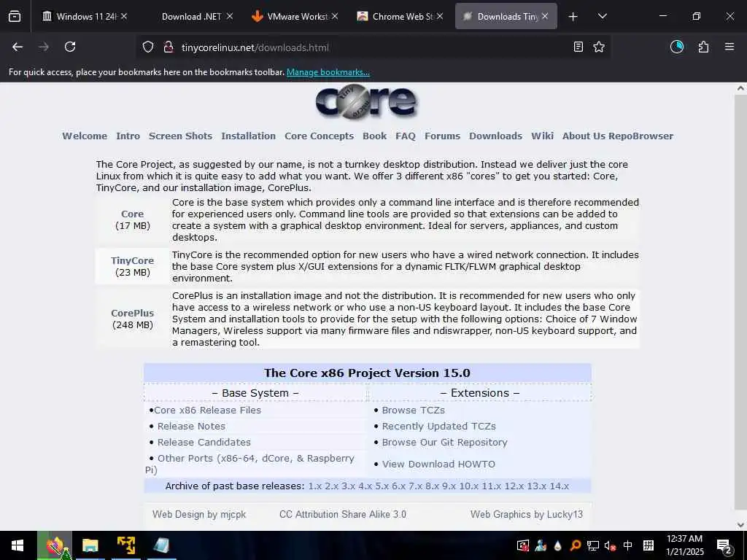Open File Explorer from taskbar

(x=90, y=545)
